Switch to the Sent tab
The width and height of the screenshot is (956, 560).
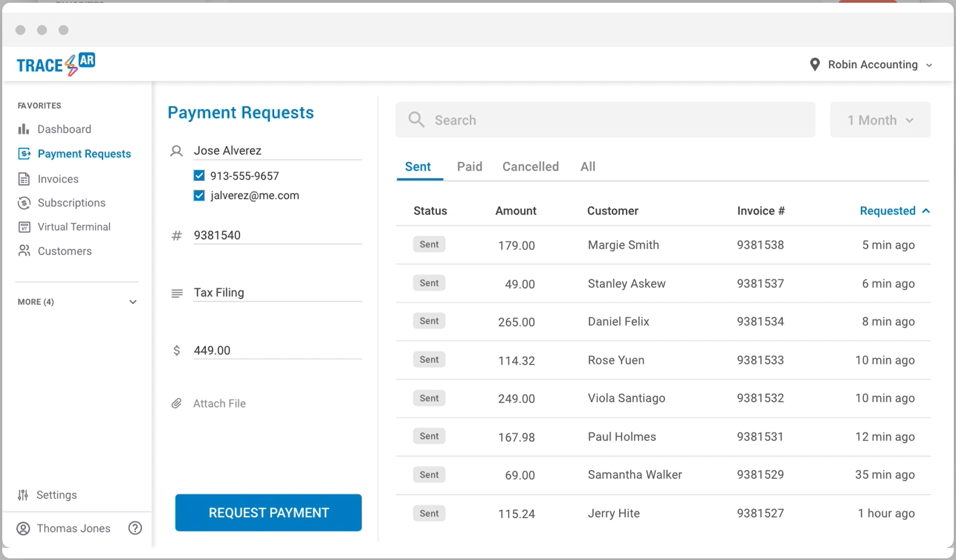click(x=418, y=167)
